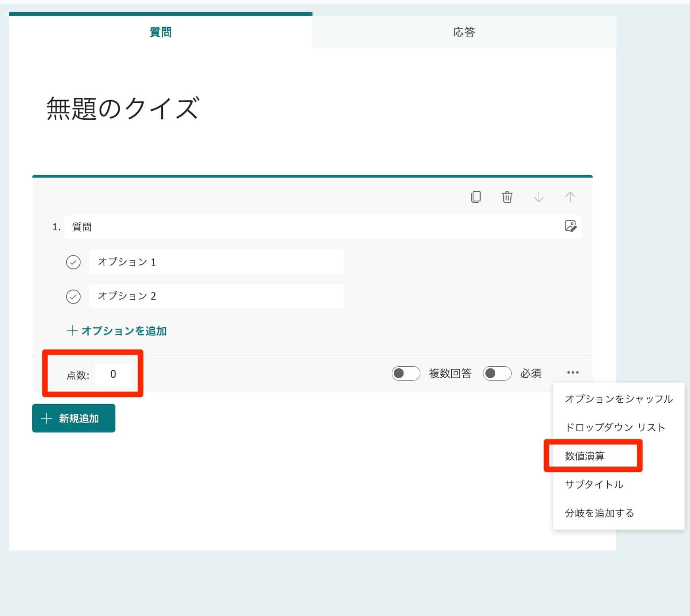
Task: Duplicate question 1 using the copy icon
Action: coord(476,197)
